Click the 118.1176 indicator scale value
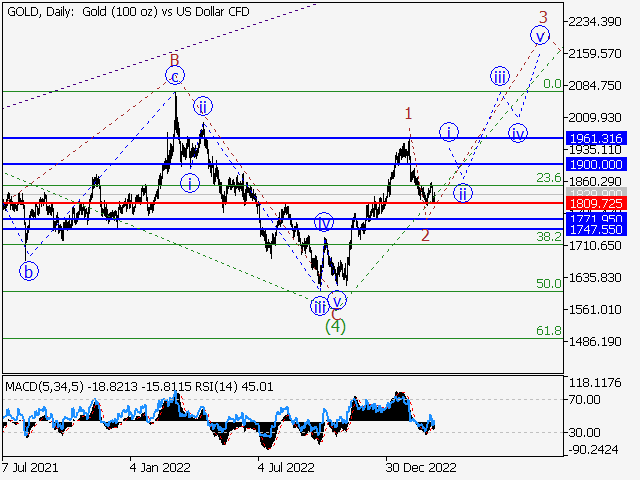 coord(595,383)
